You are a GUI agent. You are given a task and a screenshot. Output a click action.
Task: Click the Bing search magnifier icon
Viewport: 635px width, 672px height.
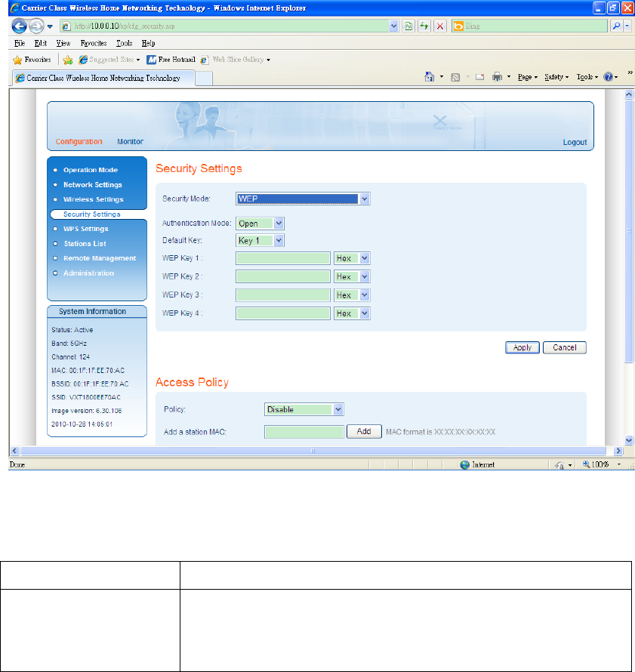616,26
